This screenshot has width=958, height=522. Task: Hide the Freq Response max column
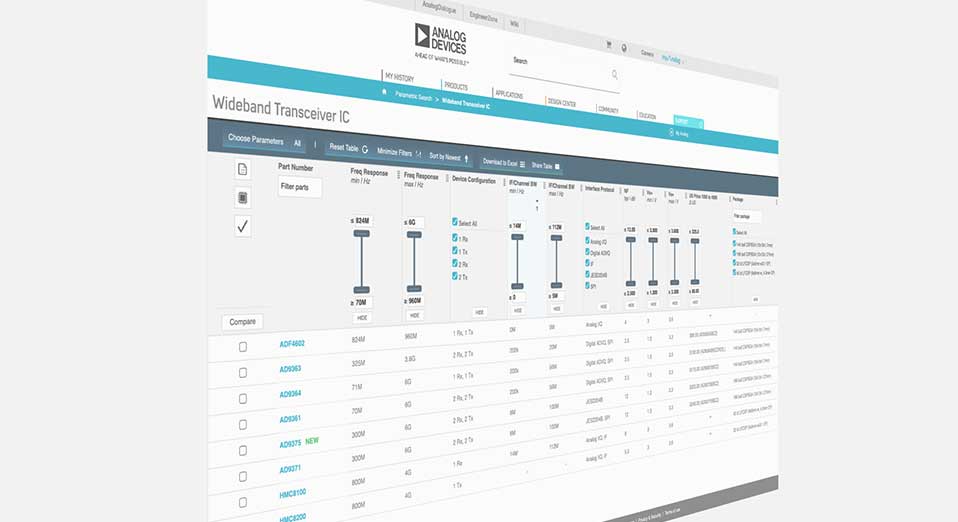[x=415, y=315]
